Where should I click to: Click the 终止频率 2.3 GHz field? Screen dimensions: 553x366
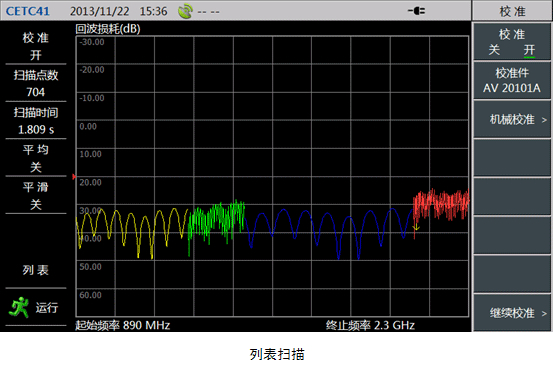(x=370, y=325)
